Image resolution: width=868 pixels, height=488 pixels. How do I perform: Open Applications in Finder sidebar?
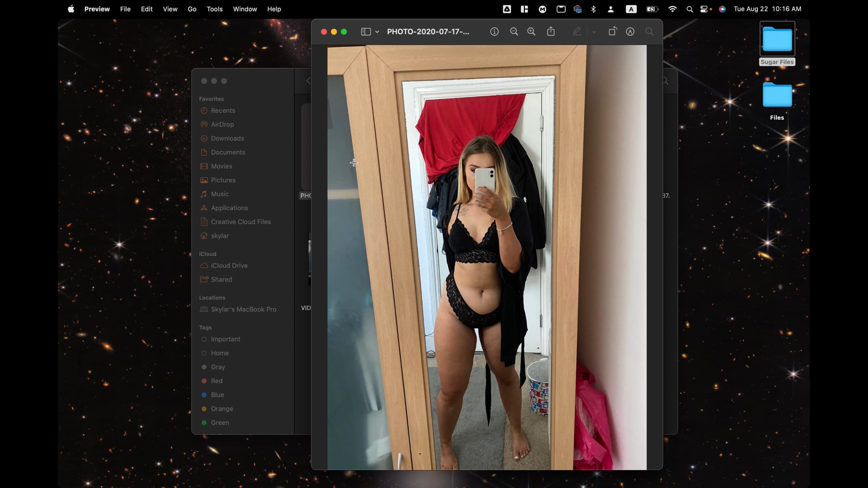pos(229,208)
